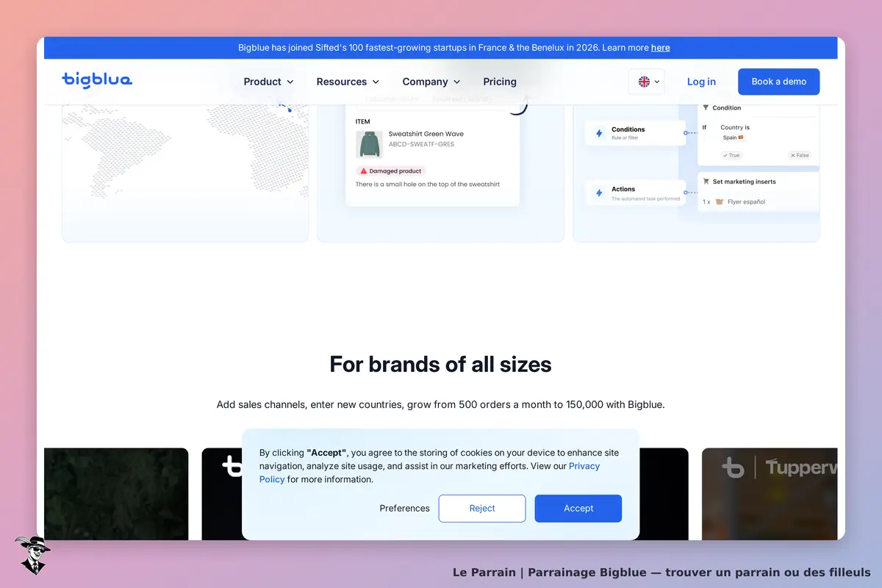The image size is (882, 588).
Task: Click the flyer icon beside Flyer español
Action: 719,201
